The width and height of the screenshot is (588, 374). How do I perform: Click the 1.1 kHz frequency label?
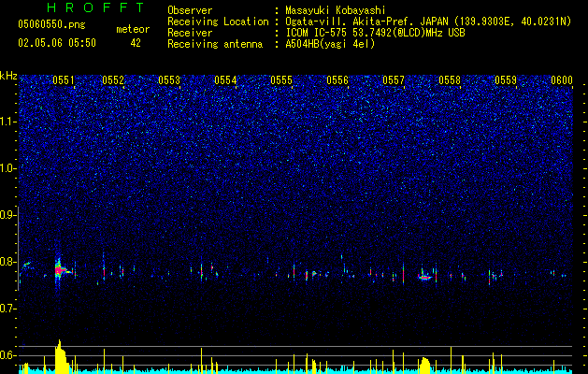pos(8,122)
